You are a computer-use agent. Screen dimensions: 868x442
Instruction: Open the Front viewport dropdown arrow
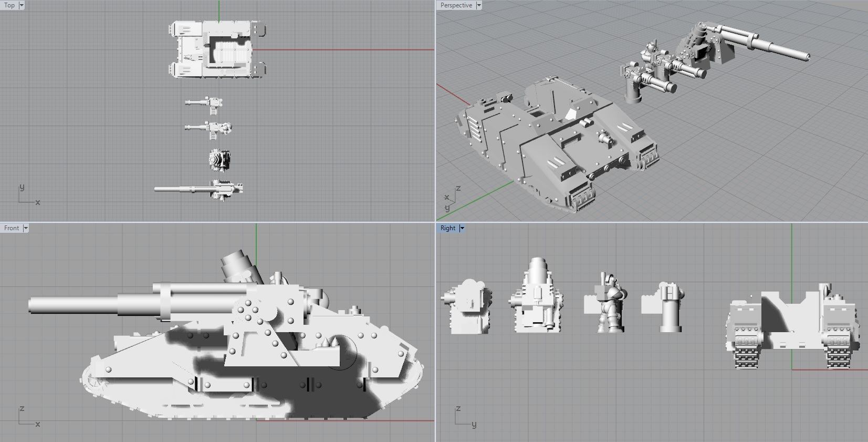[x=25, y=228]
